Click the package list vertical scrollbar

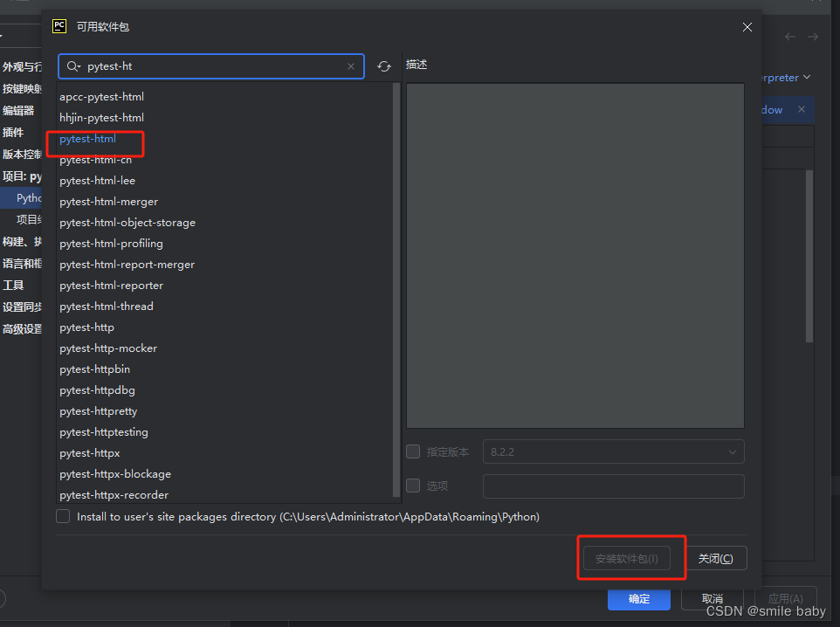pos(396,289)
